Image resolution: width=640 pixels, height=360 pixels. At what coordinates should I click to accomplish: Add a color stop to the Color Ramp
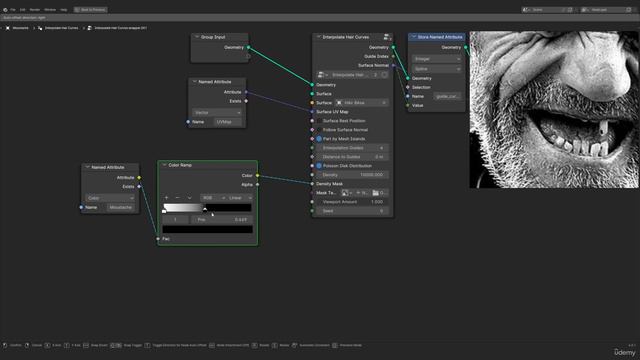[166, 198]
